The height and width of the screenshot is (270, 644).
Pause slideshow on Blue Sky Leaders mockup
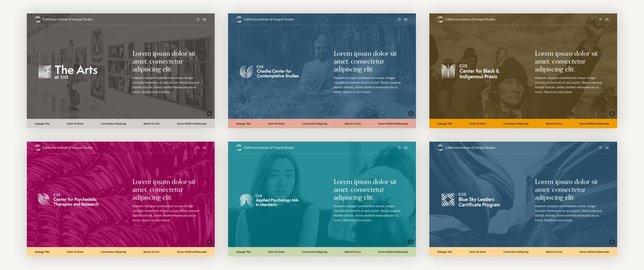click(x=612, y=242)
